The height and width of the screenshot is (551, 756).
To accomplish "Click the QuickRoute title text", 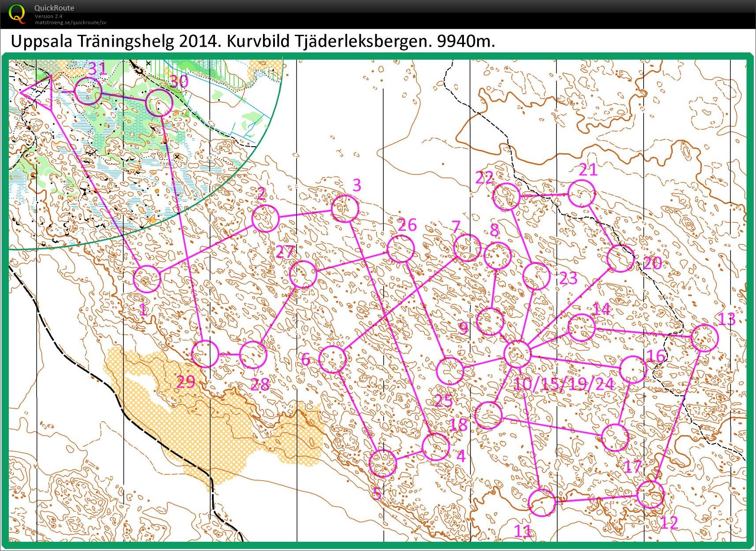I will coord(54,8).
